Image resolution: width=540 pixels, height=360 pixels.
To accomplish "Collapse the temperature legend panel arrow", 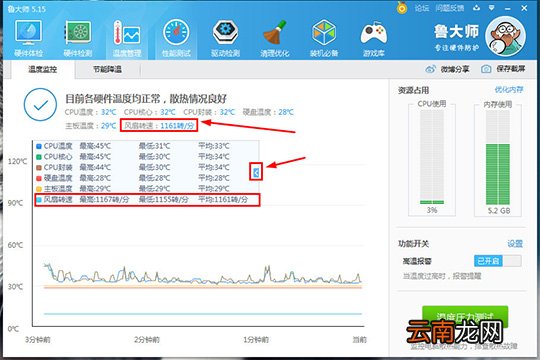I will coord(256,172).
